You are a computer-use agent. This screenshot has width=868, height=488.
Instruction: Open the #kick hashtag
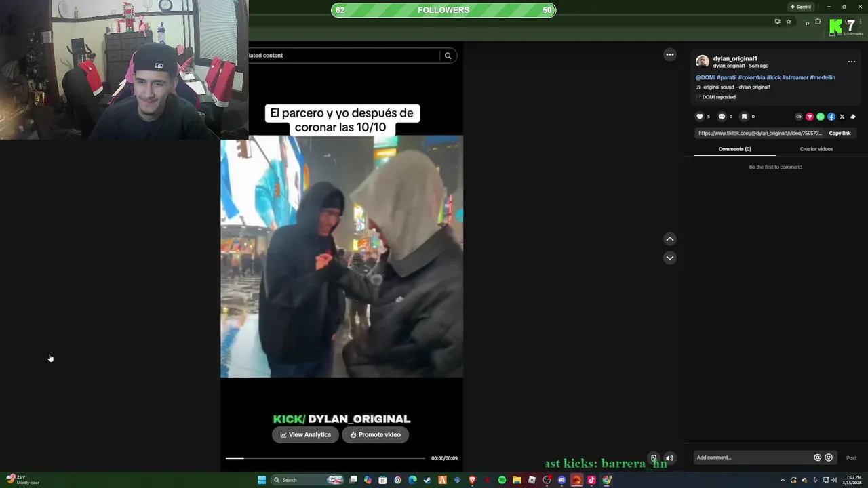pyautogui.click(x=774, y=77)
